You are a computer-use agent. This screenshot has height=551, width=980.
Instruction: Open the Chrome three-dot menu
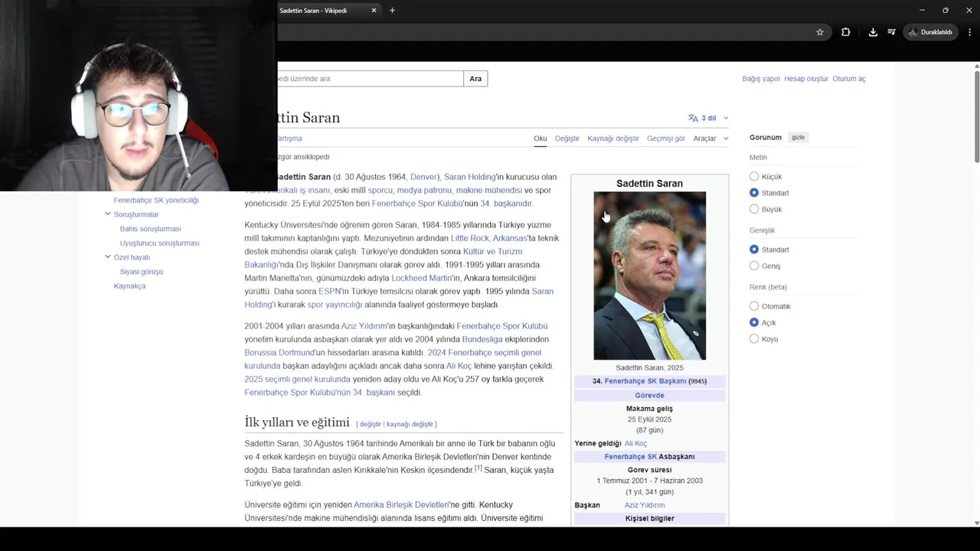(x=970, y=32)
